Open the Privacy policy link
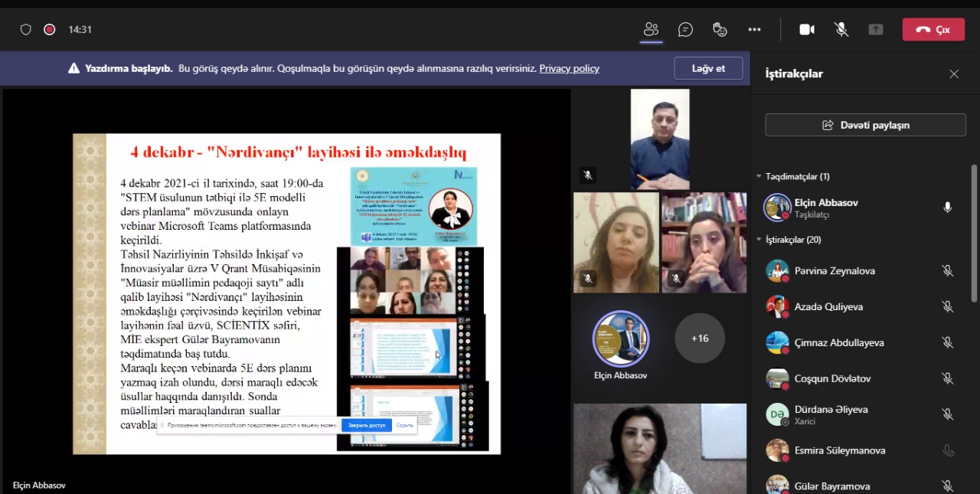 click(x=569, y=68)
